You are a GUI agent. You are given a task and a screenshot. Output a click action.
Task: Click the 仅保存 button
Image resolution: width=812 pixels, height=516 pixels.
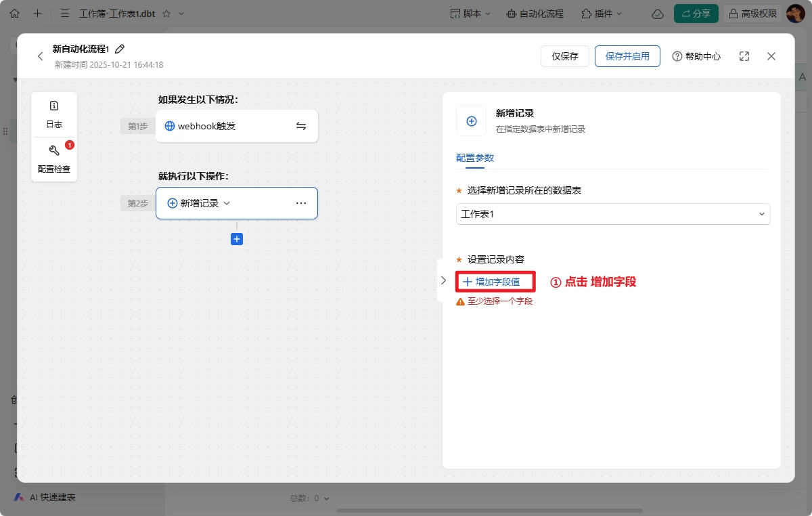point(564,56)
